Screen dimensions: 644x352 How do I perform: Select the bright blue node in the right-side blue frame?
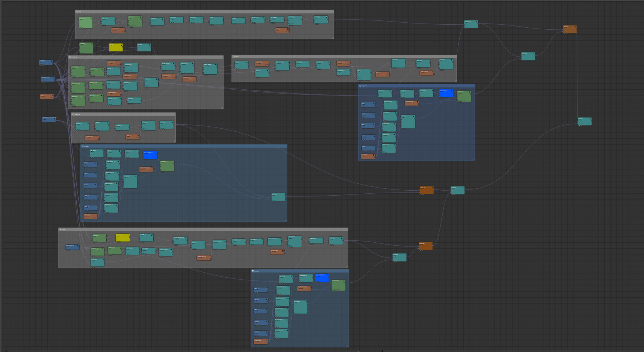[446, 93]
